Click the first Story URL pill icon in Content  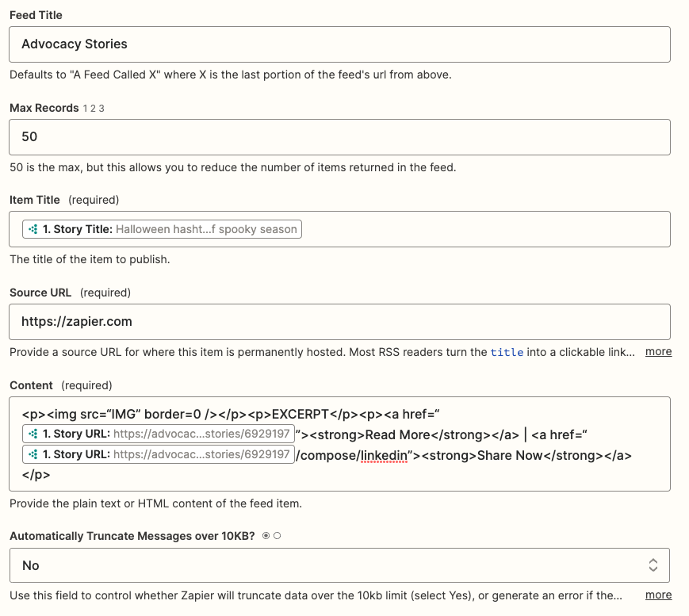(x=33, y=434)
